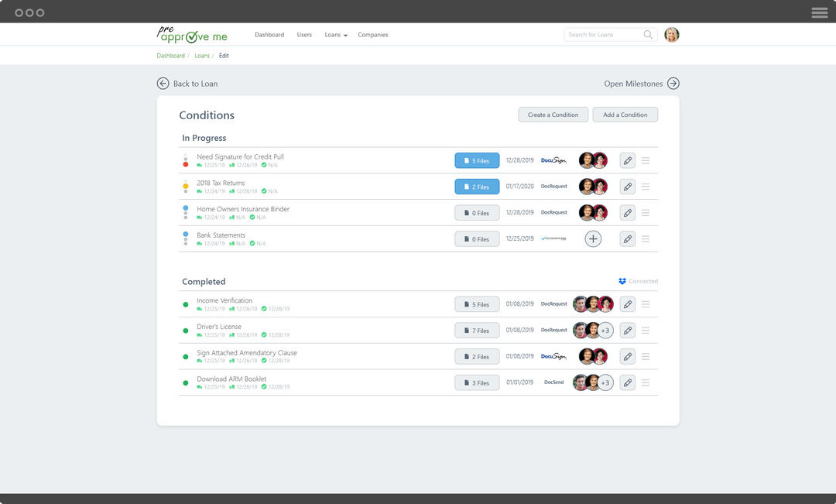
Task: Click the plus icon to assign someone to Bank Statements
Action: [x=593, y=238]
